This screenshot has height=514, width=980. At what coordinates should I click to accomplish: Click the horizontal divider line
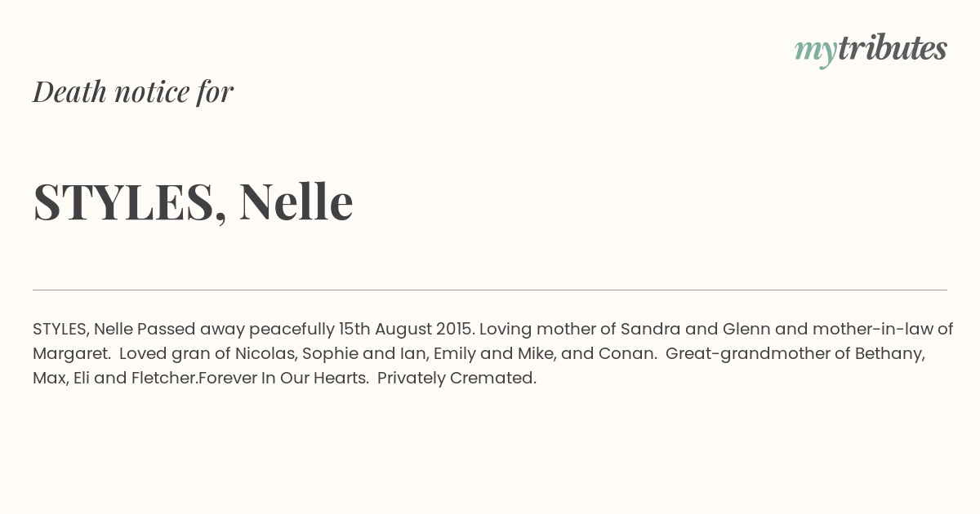(490, 290)
